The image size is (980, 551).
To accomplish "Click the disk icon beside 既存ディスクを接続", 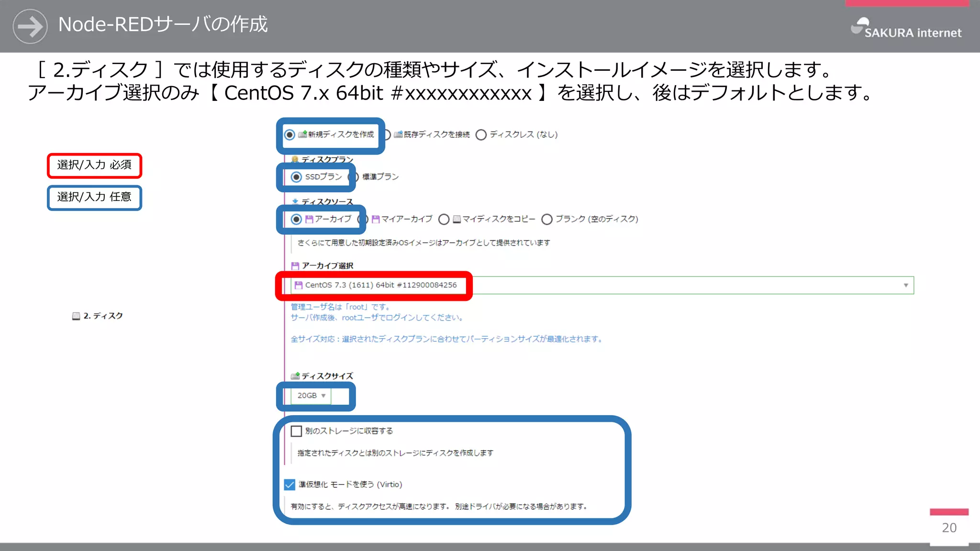I will pos(398,134).
